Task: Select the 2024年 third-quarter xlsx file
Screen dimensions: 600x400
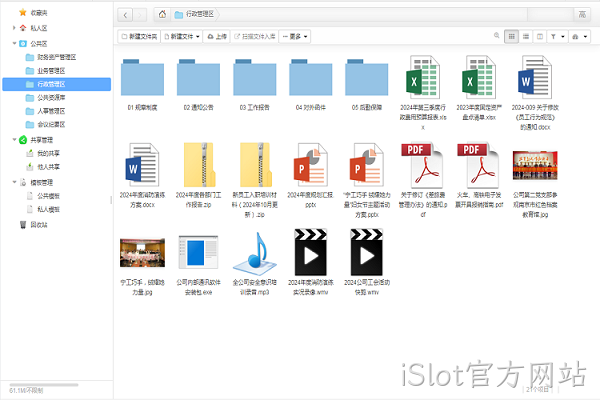Action: [x=423, y=78]
